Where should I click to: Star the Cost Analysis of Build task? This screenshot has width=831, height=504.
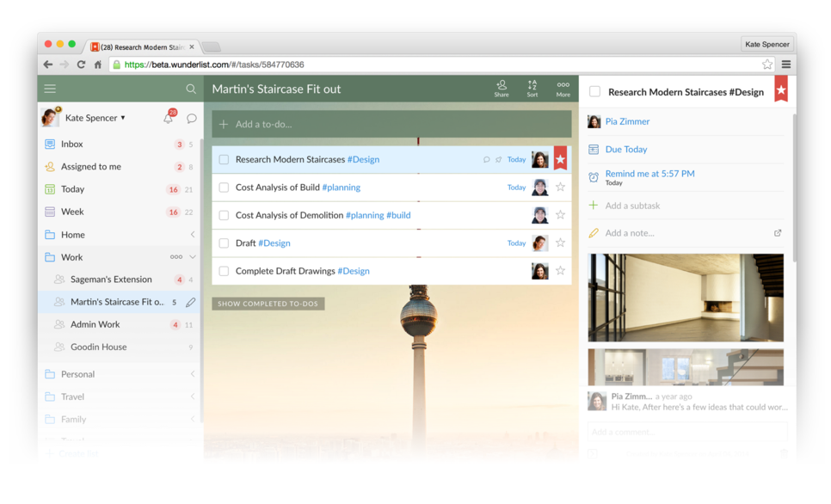560,187
